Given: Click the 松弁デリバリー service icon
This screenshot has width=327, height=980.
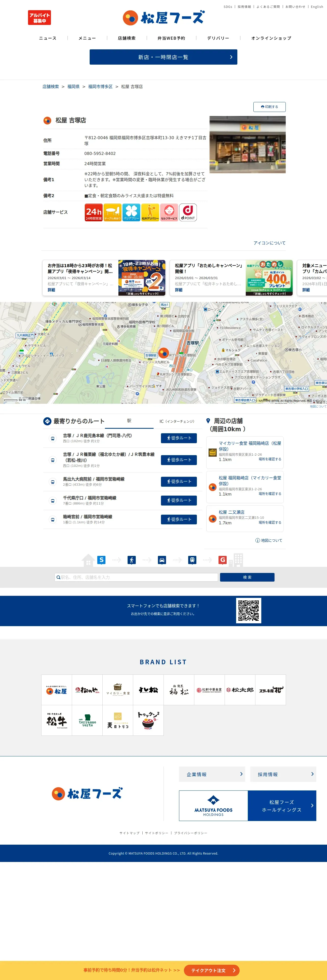Looking at the screenshot, I should [150, 212].
